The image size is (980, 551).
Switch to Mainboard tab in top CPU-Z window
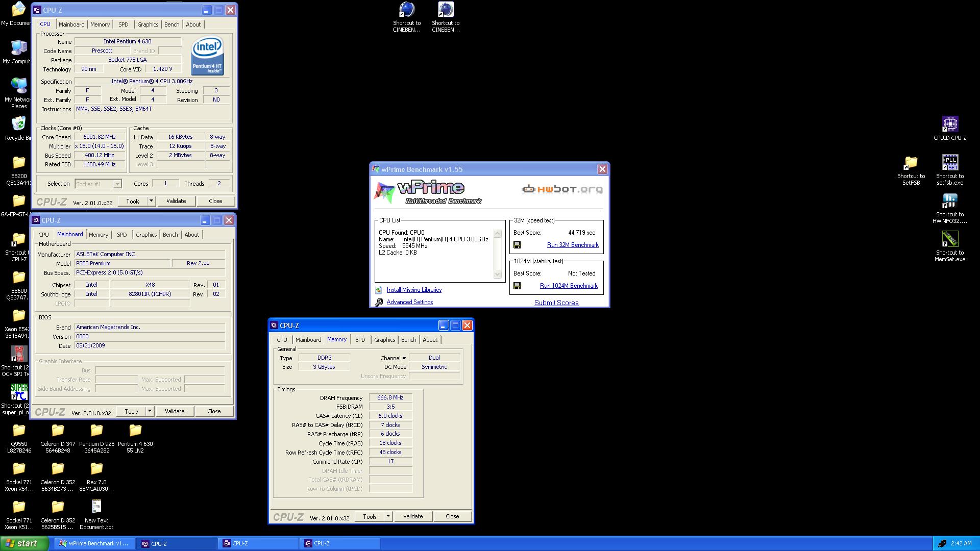pyautogui.click(x=71, y=24)
